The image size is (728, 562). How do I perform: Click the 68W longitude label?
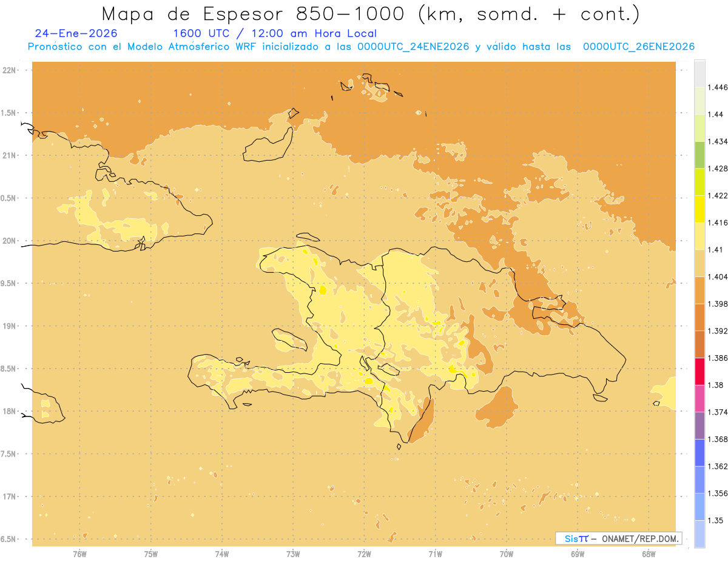(649, 554)
